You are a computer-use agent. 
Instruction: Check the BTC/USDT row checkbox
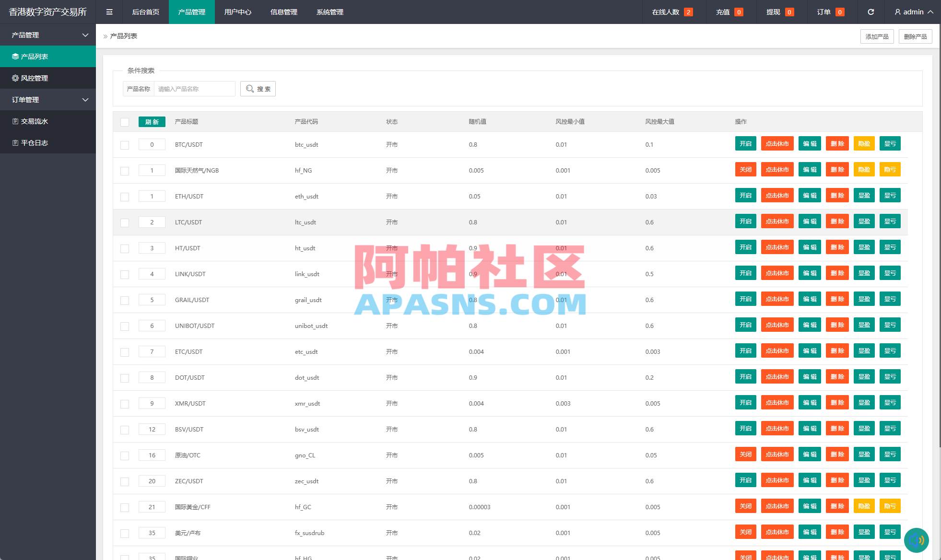point(125,144)
